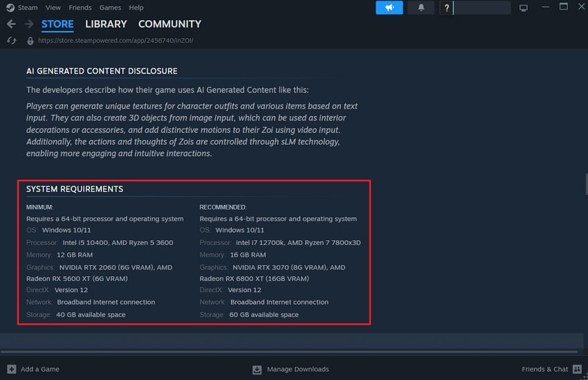Viewport: 588px width, 380px height.
Task: Reload the store page
Action: coord(12,41)
